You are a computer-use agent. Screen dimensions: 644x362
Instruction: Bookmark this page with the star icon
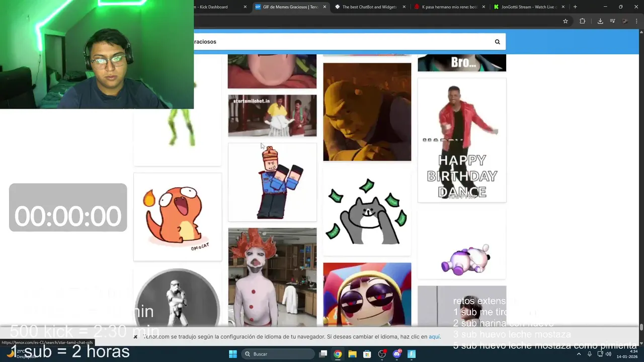[566, 21]
